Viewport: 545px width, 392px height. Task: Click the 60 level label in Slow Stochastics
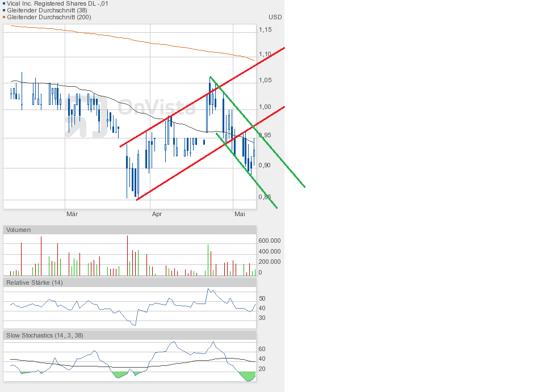click(262, 349)
